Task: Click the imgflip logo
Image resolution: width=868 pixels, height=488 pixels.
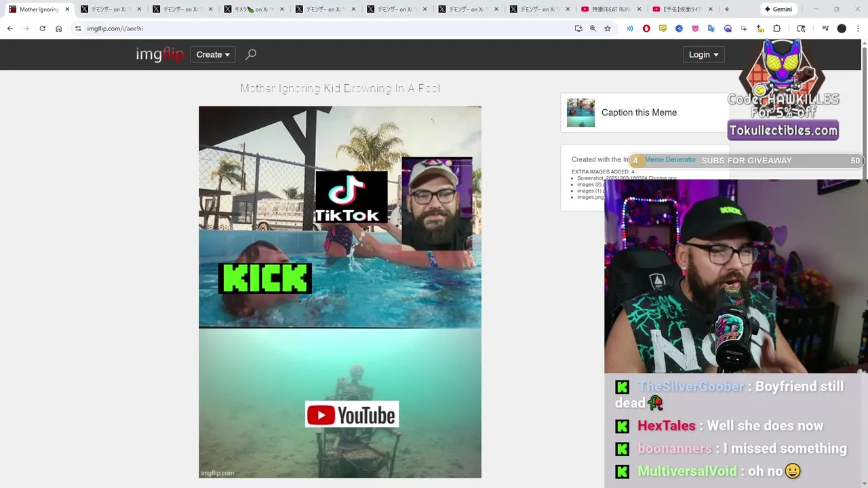Action: pos(160,54)
